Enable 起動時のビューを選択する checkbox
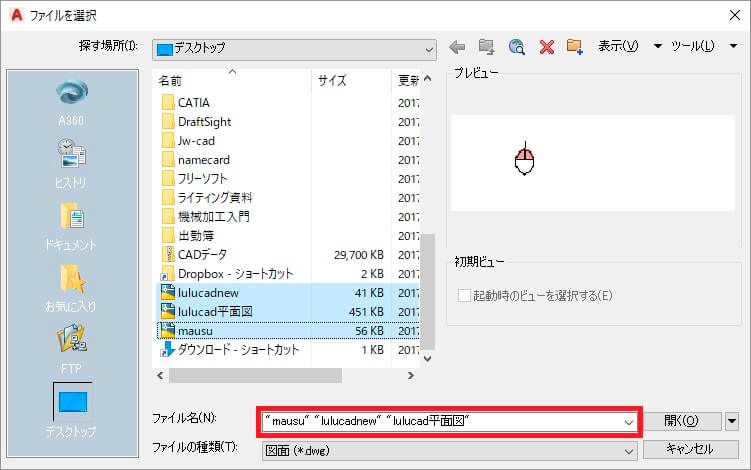The image size is (751, 470). click(x=464, y=296)
